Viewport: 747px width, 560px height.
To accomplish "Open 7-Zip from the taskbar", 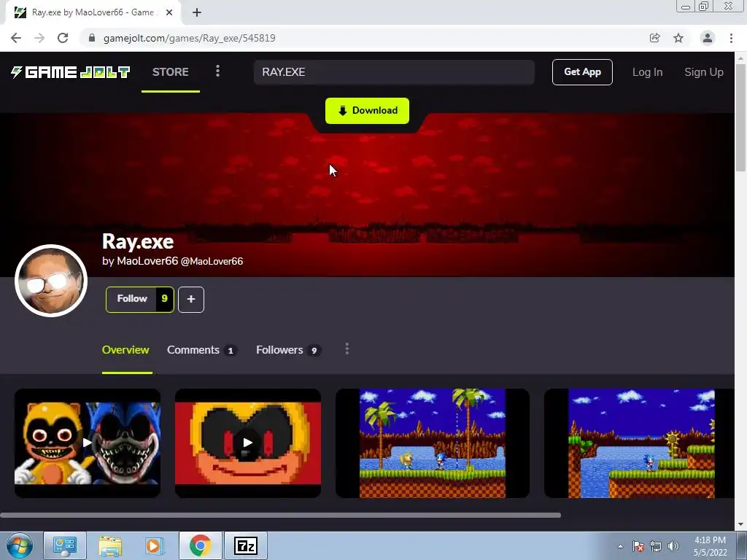I will (x=246, y=545).
